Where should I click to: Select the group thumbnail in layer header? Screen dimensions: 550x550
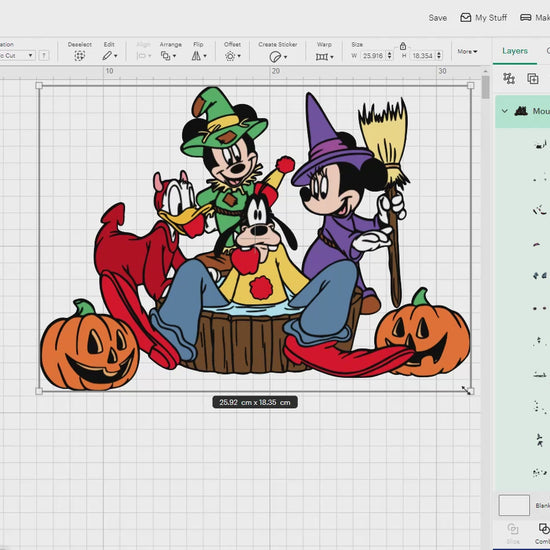pyautogui.click(x=521, y=111)
